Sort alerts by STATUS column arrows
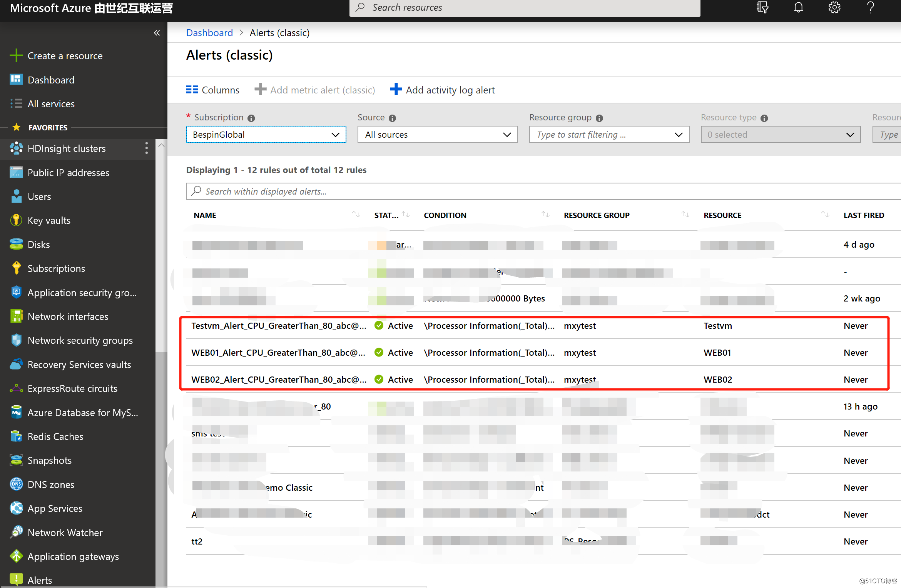The width and height of the screenshot is (901, 588). [x=406, y=214]
